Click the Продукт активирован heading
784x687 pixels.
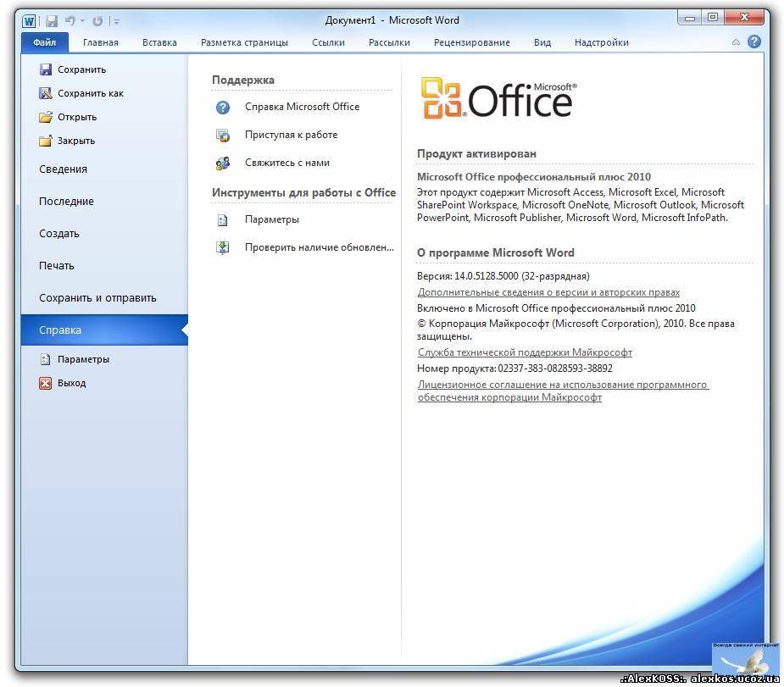point(476,154)
